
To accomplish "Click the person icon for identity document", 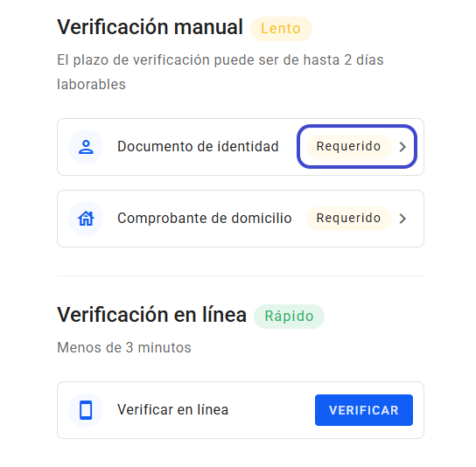I will [86, 147].
